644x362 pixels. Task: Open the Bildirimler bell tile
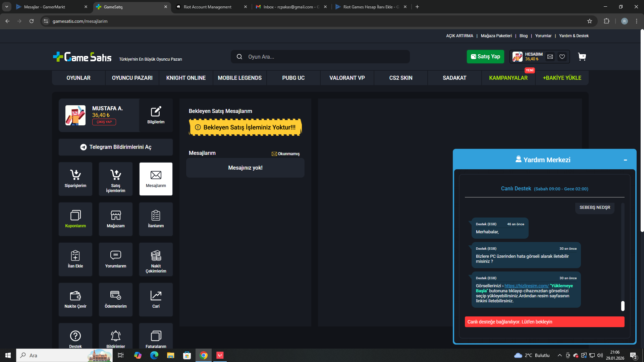point(116,336)
